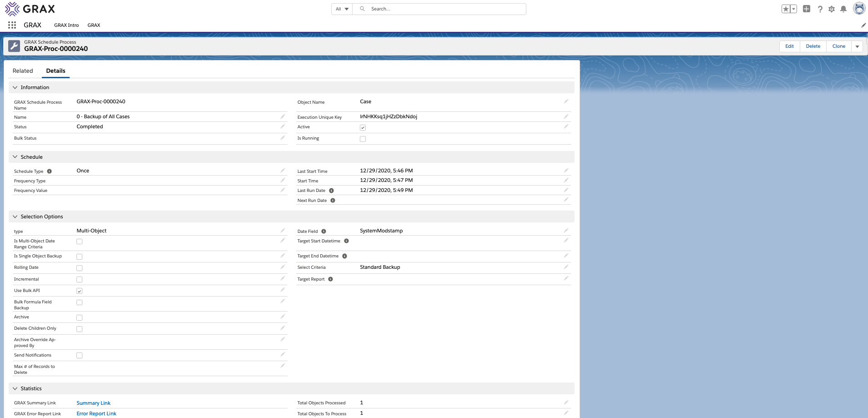
Task: Select the Details tab
Action: point(56,71)
